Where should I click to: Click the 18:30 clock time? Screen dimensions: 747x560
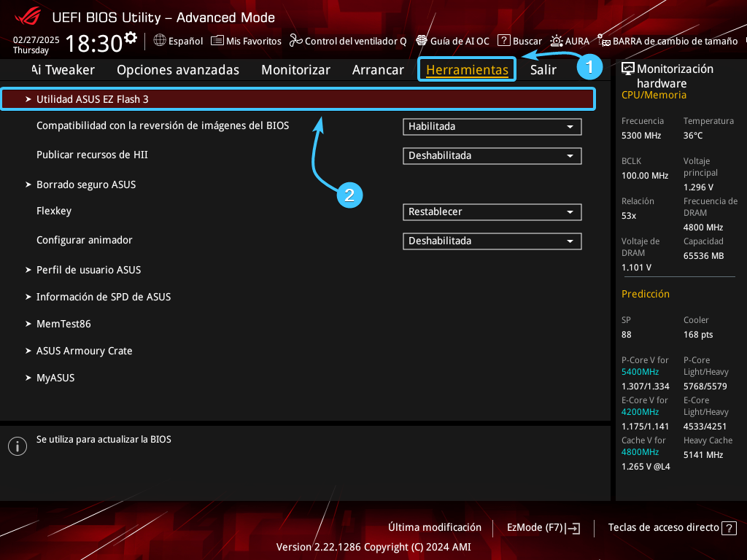[x=94, y=43]
